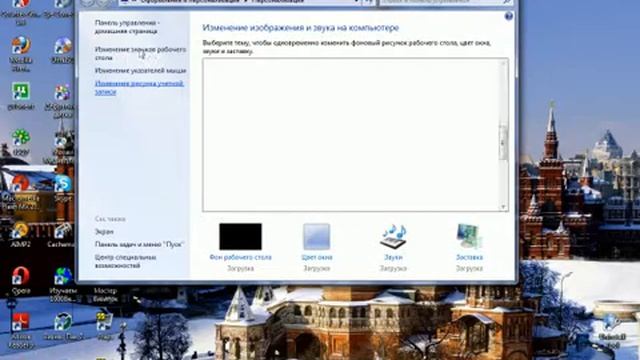The height and width of the screenshot is (360, 640).
Task: Open Изменение значков рабочего стола link
Action: (140, 53)
